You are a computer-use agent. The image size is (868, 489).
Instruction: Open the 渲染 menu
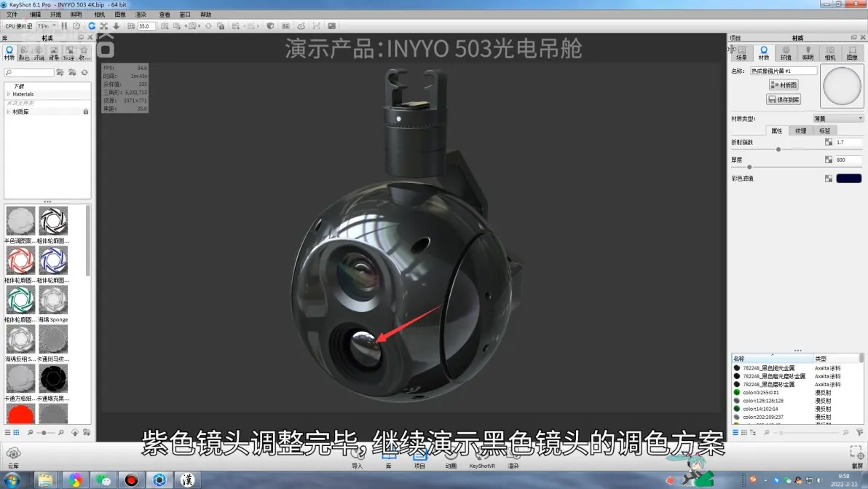[x=141, y=15]
